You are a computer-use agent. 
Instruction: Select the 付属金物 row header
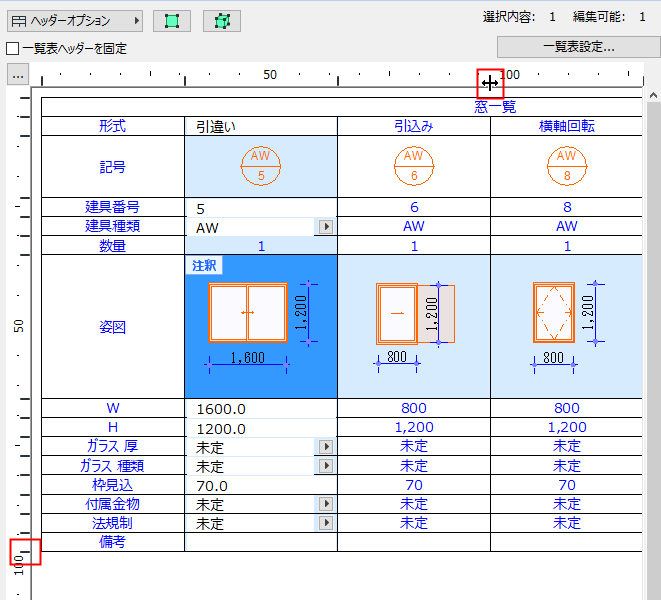click(x=113, y=504)
